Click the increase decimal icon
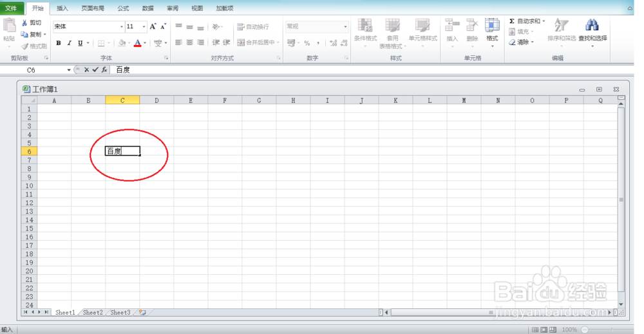This screenshot has width=644, height=334. 334,43
